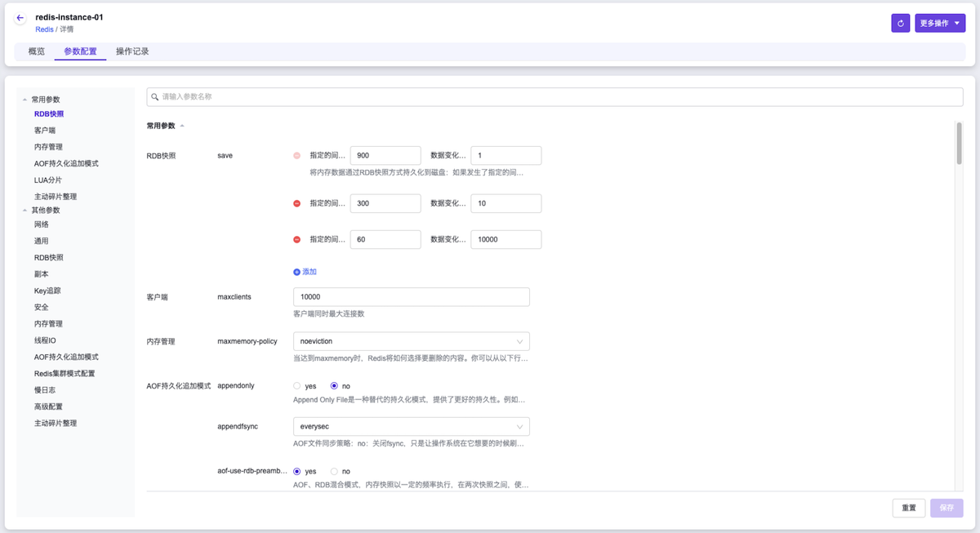Open the appendfsync everysec dropdown
Image resolution: width=980 pixels, height=533 pixels.
click(411, 427)
